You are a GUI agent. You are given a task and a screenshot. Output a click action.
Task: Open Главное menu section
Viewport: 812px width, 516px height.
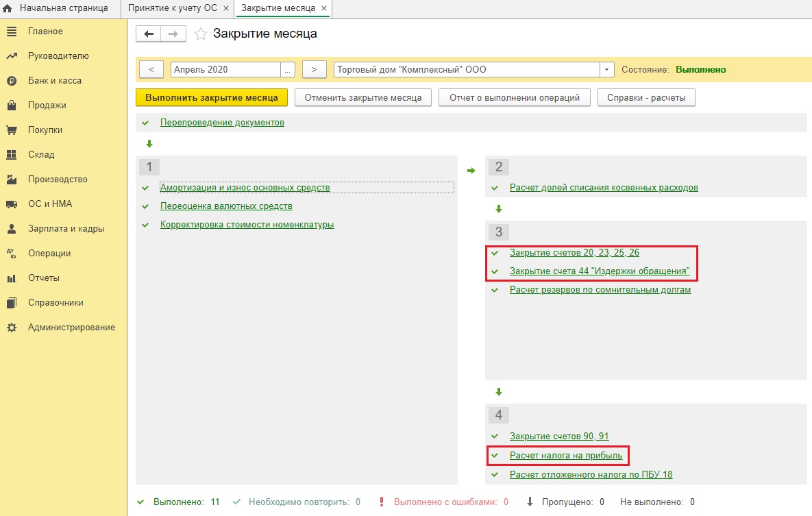pyautogui.click(x=46, y=32)
